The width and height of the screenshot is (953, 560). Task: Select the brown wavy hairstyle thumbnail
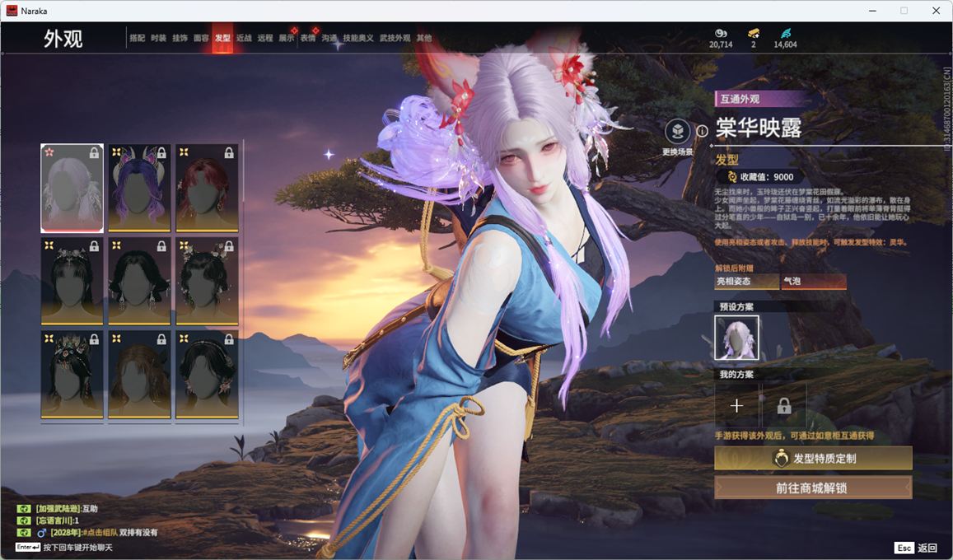click(x=139, y=375)
